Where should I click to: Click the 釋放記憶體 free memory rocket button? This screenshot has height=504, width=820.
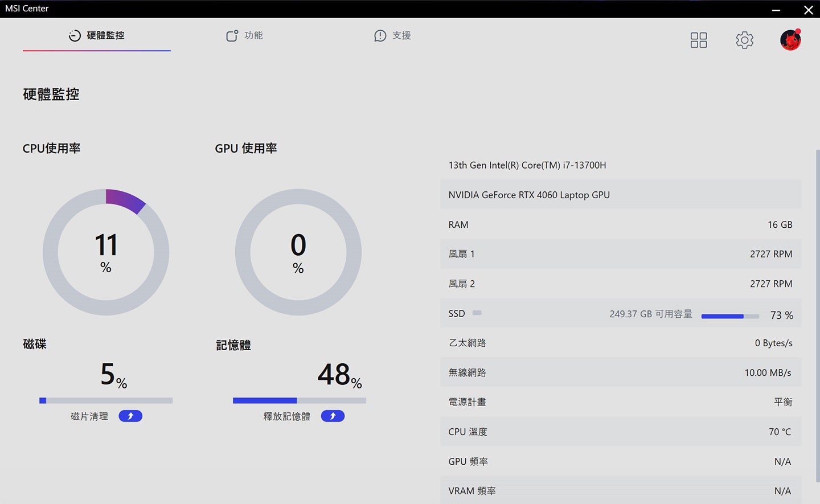tap(333, 416)
